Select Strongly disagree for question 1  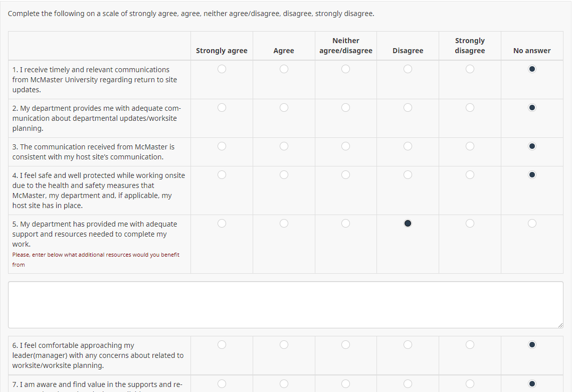tap(470, 69)
